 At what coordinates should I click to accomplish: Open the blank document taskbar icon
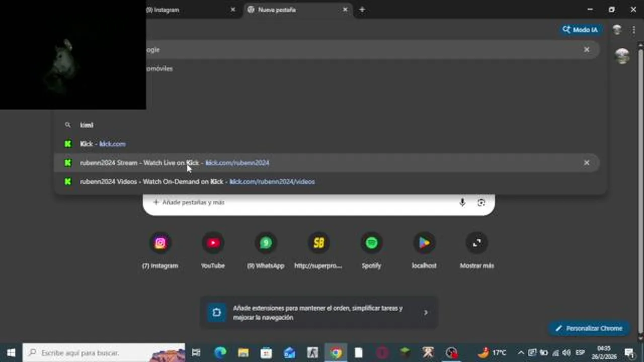pos(359,353)
